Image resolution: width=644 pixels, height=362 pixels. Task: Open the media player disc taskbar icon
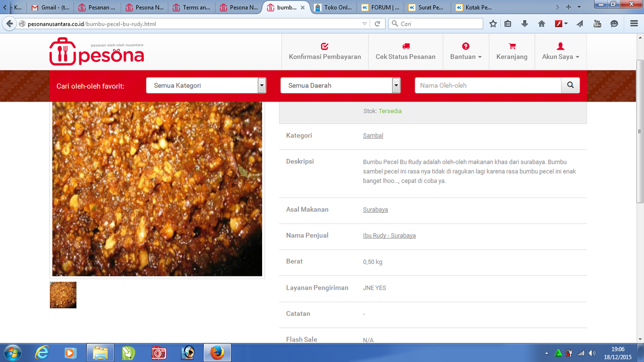pos(188,353)
